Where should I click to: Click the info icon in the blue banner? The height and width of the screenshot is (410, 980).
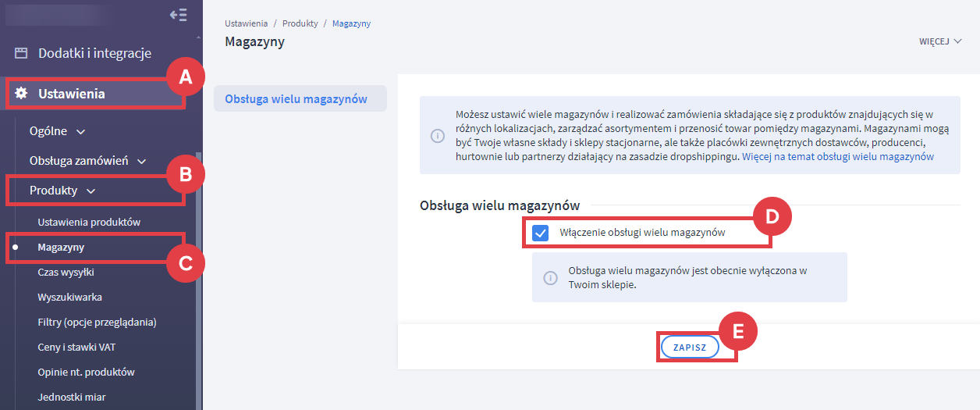coord(438,136)
